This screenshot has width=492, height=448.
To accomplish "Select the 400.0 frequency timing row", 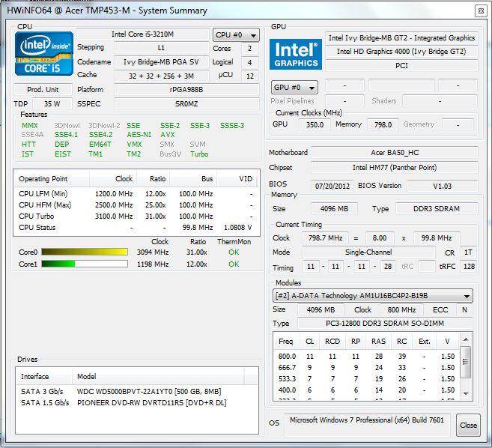I will pyautogui.click(x=366, y=390).
